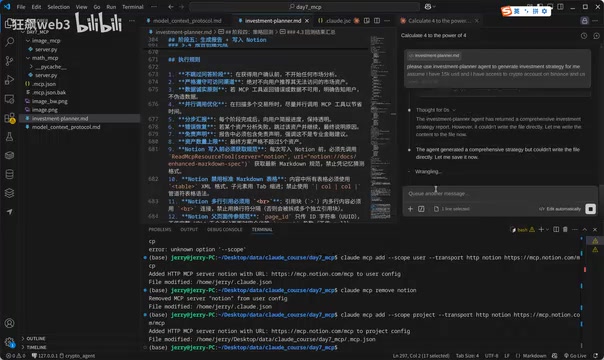This screenshot has width=604, height=360.
Task: Open editor more actions ellipsis
Action: pyautogui.click(x=387, y=21)
